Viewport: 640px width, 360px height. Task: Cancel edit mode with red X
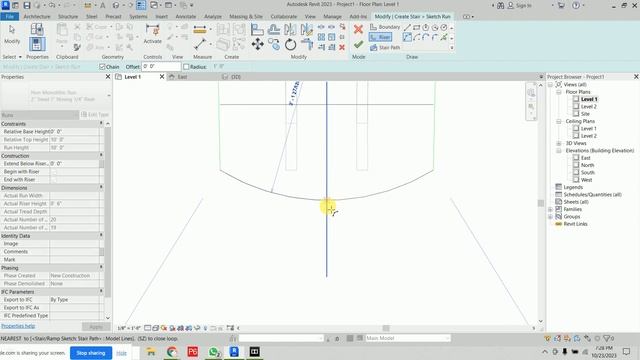tap(358, 29)
